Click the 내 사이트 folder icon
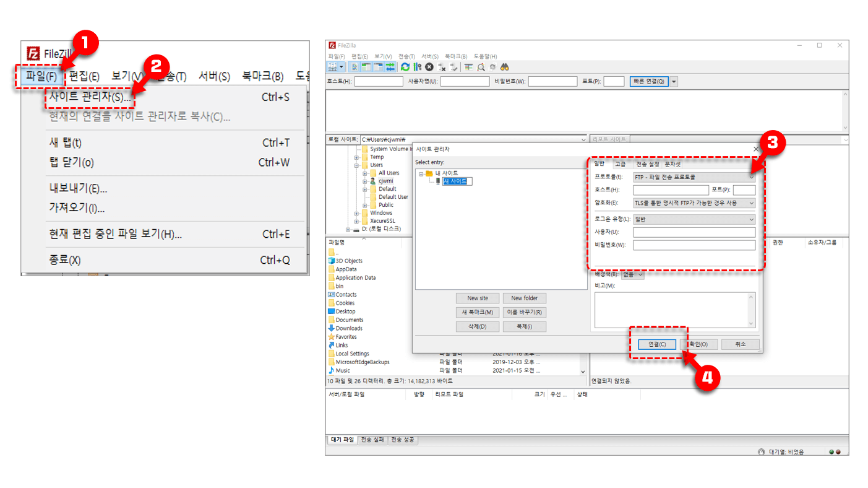The height and width of the screenshot is (488, 868). (429, 173)
